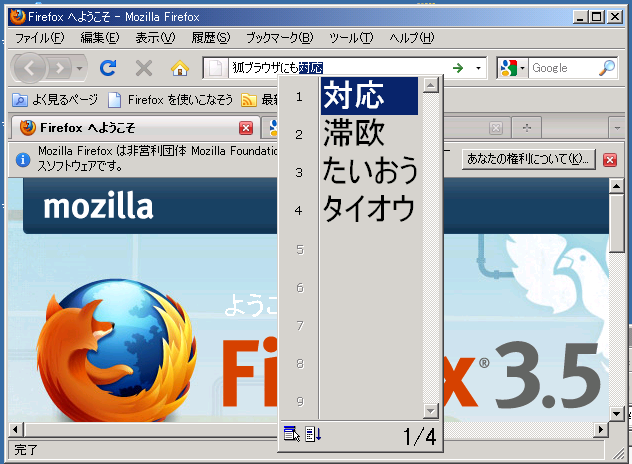
Task: Click the IME candidate sort icon
Action: 313,434
